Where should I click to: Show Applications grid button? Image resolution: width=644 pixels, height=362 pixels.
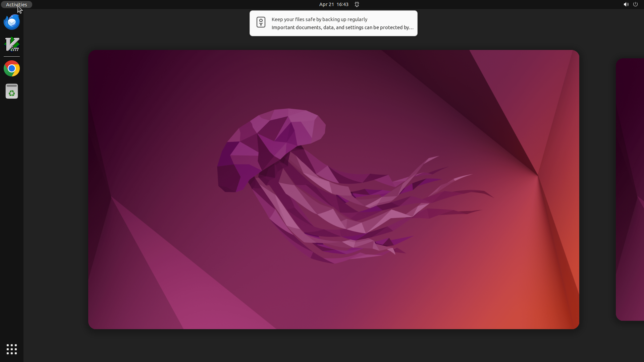(x=12, y=349)
